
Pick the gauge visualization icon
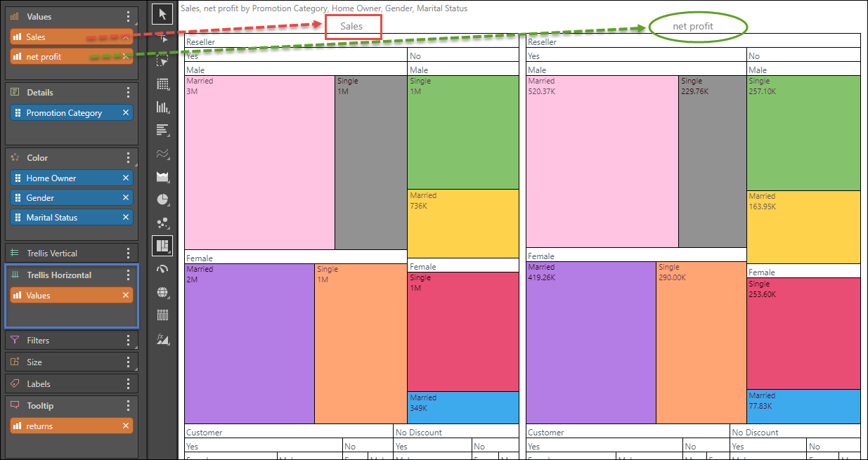(x=163, y=269)
